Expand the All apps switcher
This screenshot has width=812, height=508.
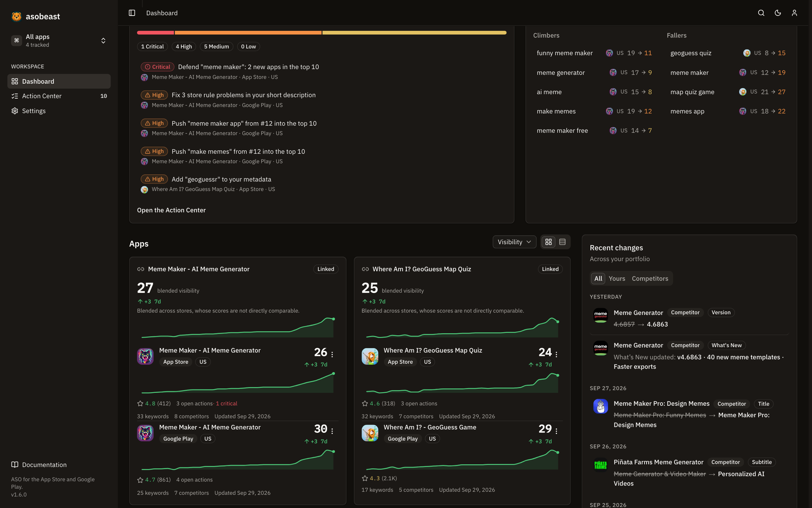pos(59,41)
